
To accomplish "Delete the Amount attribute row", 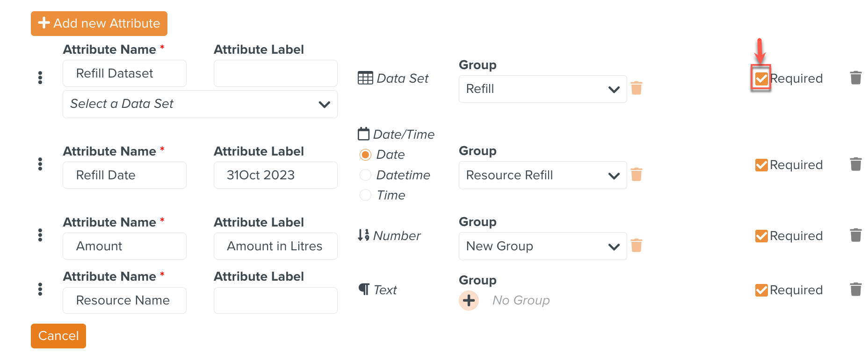I will tap(855, 235).
